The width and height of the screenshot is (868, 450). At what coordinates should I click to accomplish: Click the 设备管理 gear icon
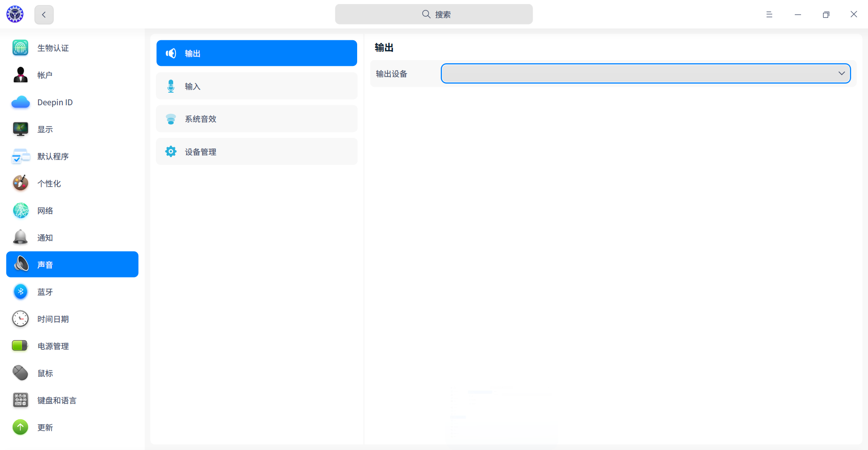171,151
